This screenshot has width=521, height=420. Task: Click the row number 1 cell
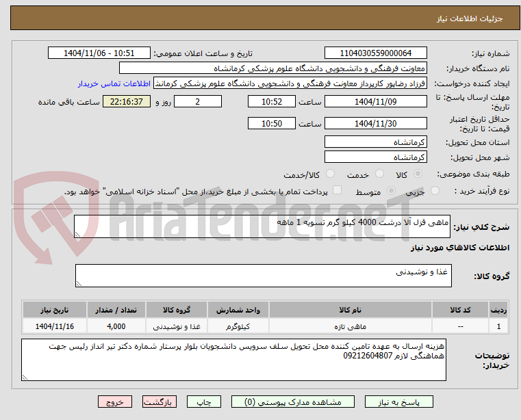pos(498,326)
